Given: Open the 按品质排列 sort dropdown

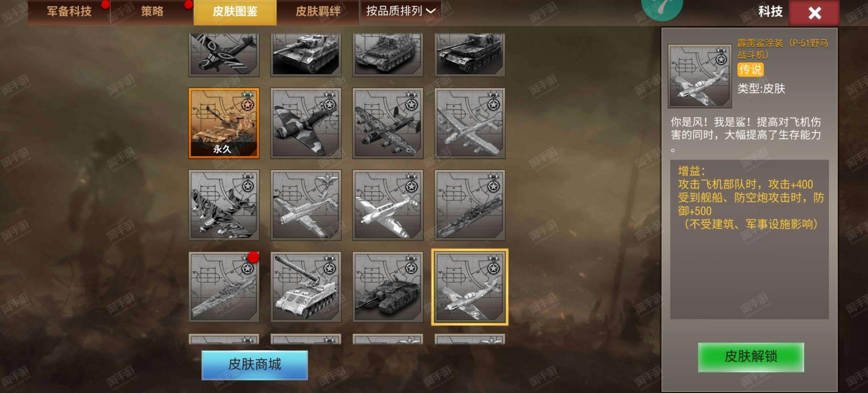Looking at the screenshot, I should coord(401,11).
